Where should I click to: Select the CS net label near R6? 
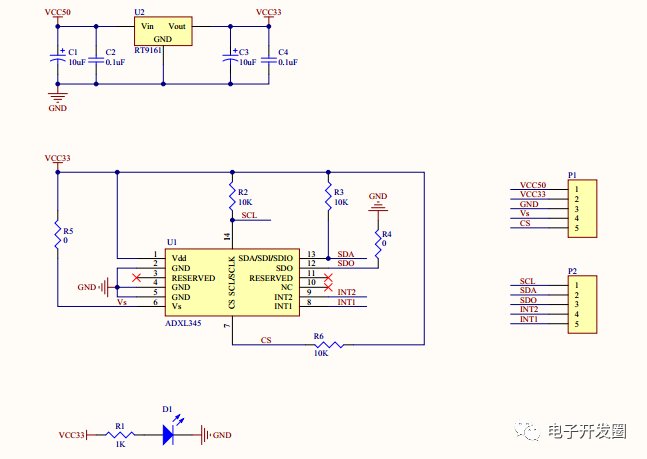point(266,340)
